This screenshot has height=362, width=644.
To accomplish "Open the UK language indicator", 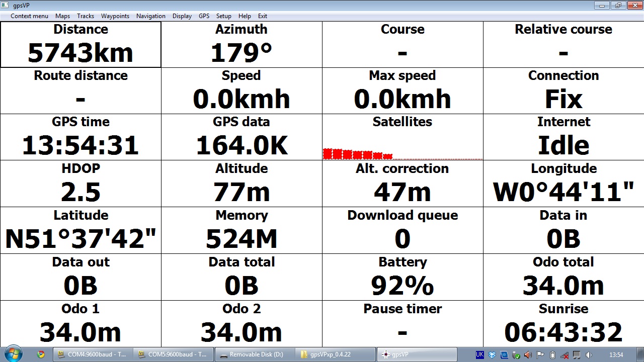I will (479, 355).
